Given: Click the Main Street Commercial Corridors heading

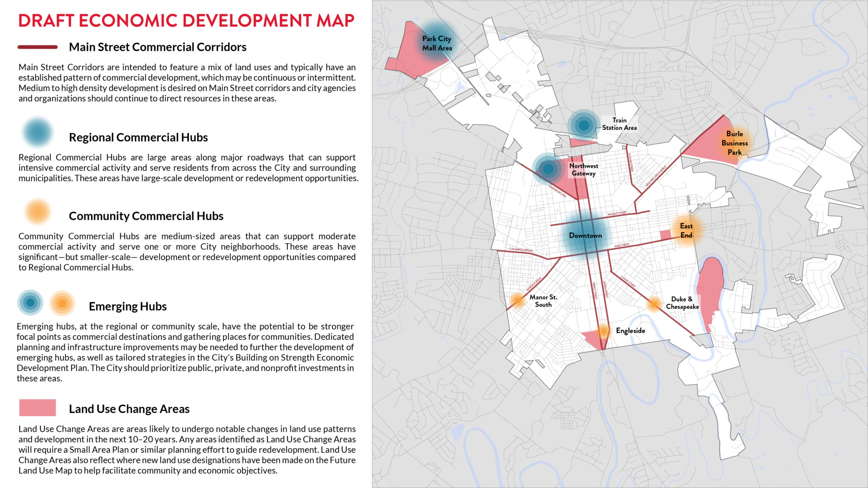Looking at the screenshot, I should [157, 47].
